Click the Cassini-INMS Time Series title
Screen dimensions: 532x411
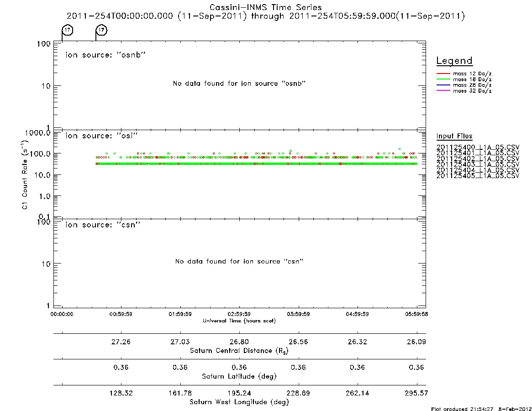coord(266,7)
